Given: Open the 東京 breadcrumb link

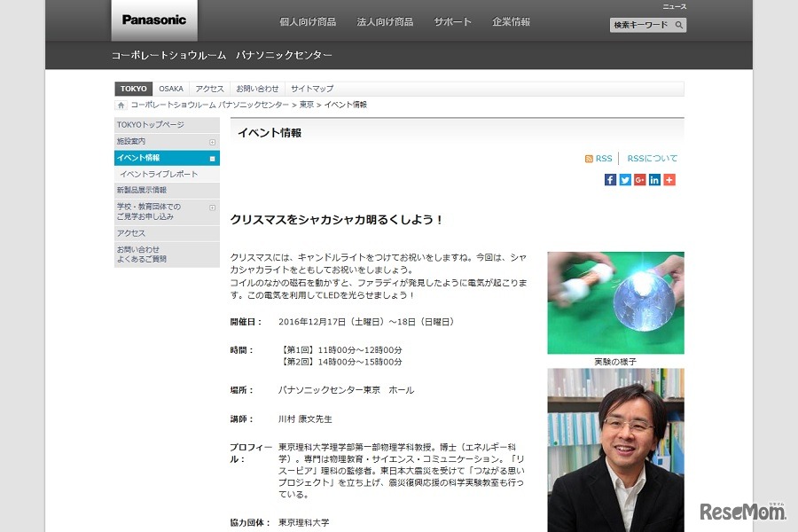Looking at the screenshot, I should click(x=307, y=105).
